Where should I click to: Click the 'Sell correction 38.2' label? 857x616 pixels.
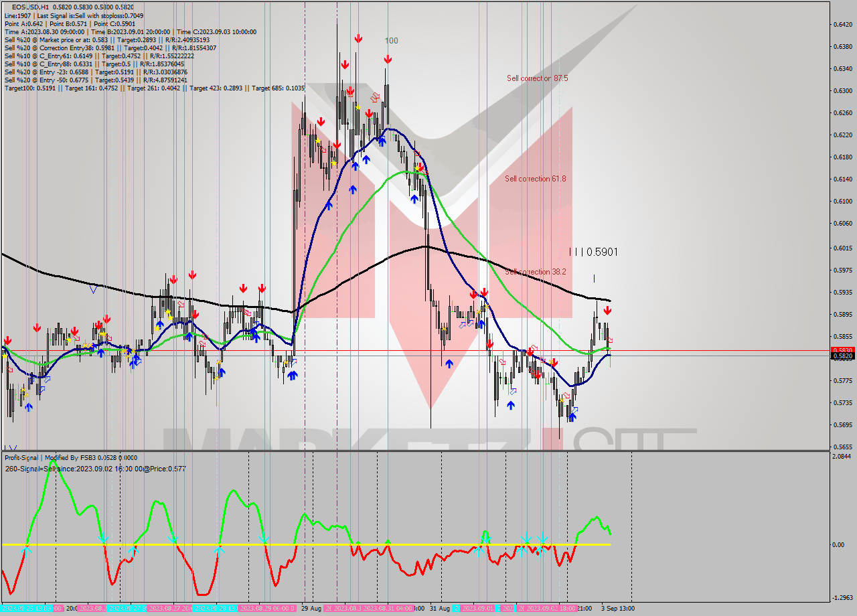point(536,272)
